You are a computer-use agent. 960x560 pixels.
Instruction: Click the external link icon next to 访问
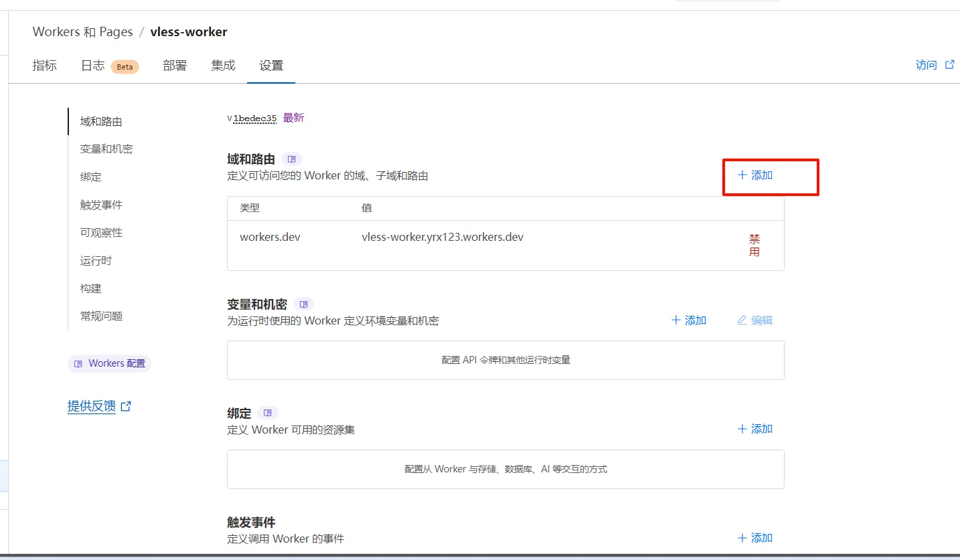tap(949, 65)
